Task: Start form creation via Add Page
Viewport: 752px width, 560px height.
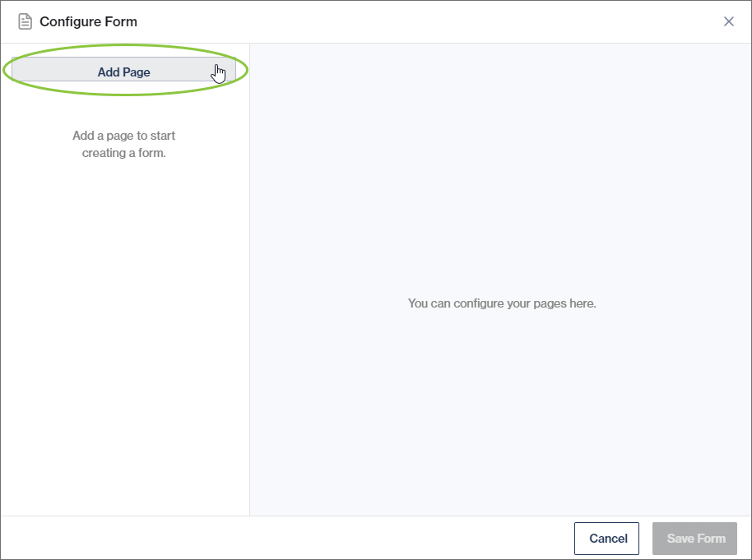Action: point(123,72)
